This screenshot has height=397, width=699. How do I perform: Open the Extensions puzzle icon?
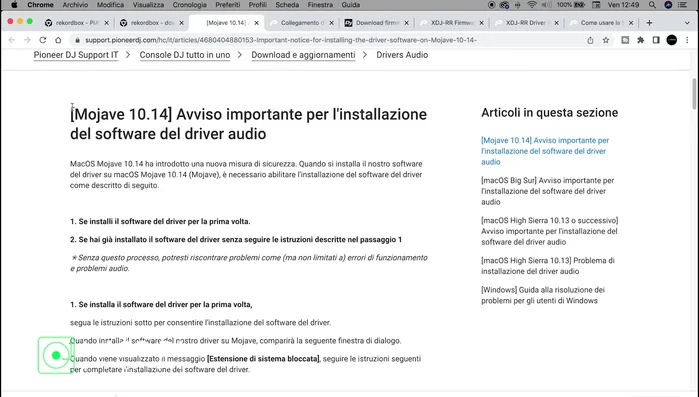click(641, 40)
